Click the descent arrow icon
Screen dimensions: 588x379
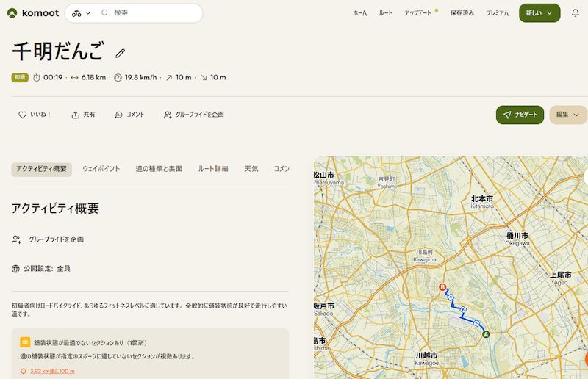(204, 78)
